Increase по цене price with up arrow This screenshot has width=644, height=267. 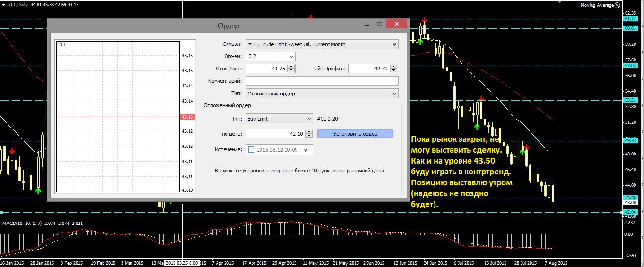click(309, 132)
